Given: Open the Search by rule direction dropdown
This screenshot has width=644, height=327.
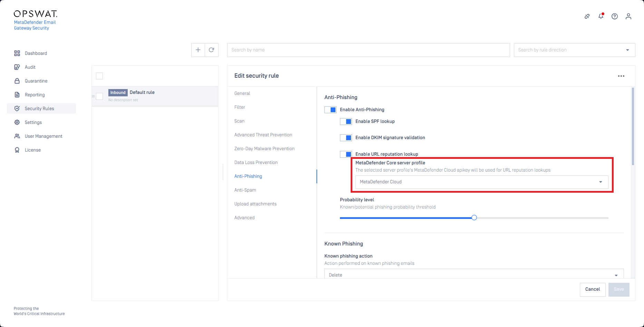Looking at the screenshot, I should pos(574,50).
